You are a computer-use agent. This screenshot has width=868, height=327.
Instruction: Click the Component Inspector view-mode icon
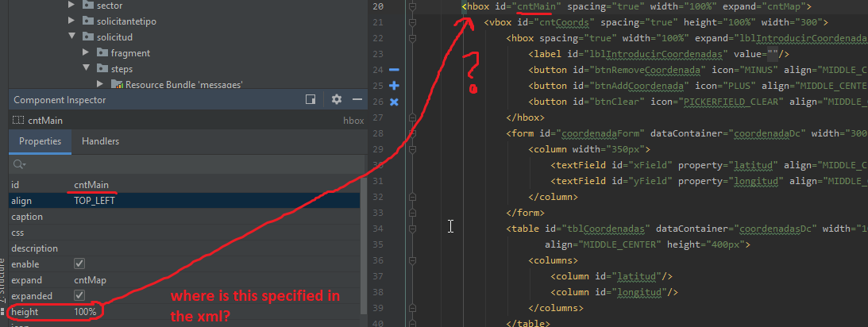(311, 99)
